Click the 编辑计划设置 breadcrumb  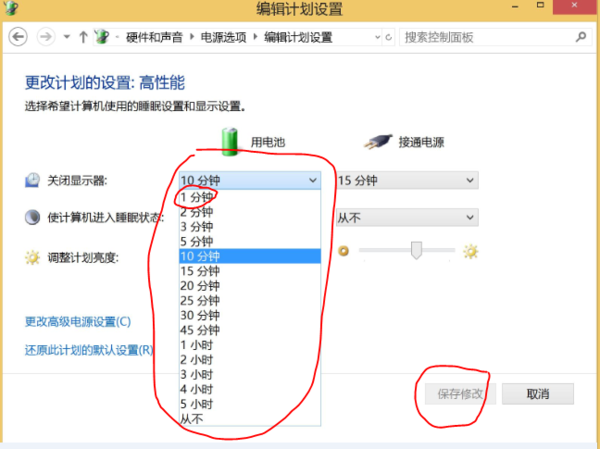coord(298,38)
